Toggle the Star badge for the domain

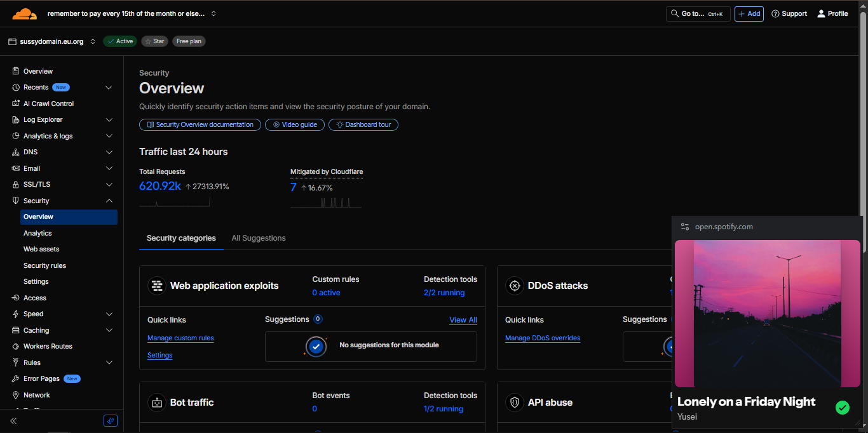(154, 41)
